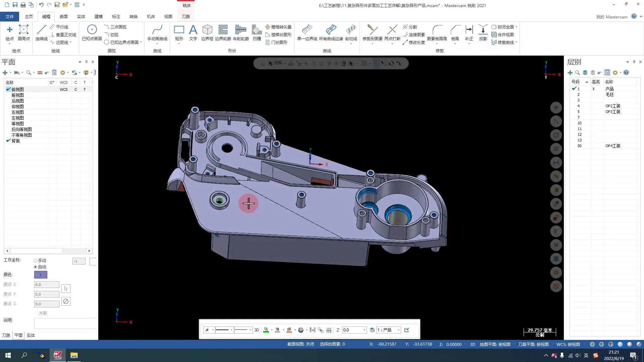Select the 手动 radio button under 工作坐标
This screenshot has height=362, width=644.
click(x=35, y=260)
